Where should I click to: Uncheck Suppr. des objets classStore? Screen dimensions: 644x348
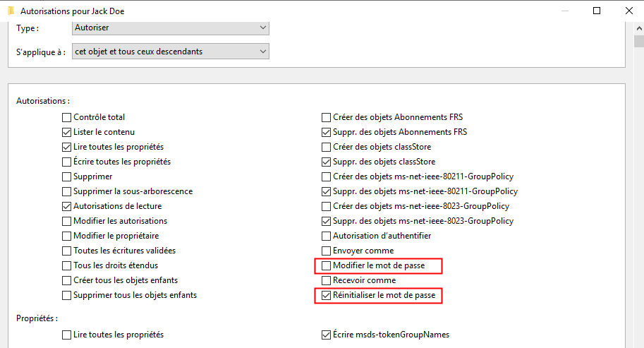click(326, 162)
